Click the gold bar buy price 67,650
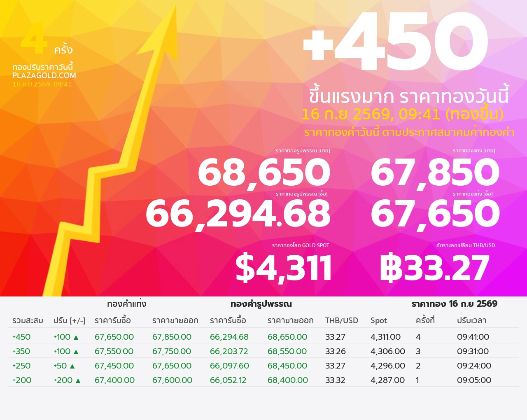 [435, 214]
